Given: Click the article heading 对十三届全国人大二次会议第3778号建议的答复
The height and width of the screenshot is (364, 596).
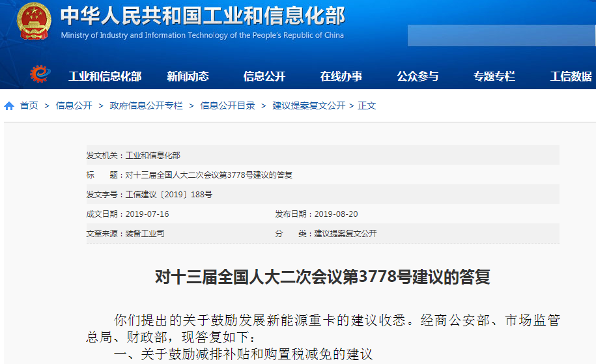Looking at the screenshot, I should [322, 277].
